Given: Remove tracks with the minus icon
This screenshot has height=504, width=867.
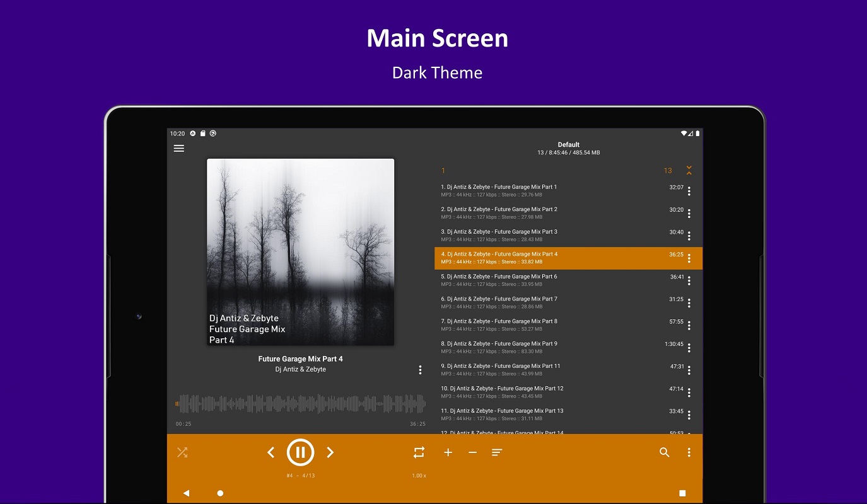Looking at the screenshot, I should tap(472, 452).
